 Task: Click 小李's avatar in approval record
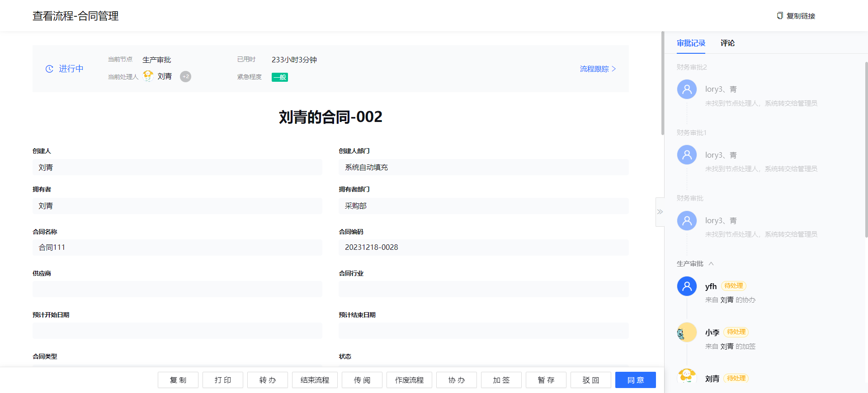coord(687,332)
